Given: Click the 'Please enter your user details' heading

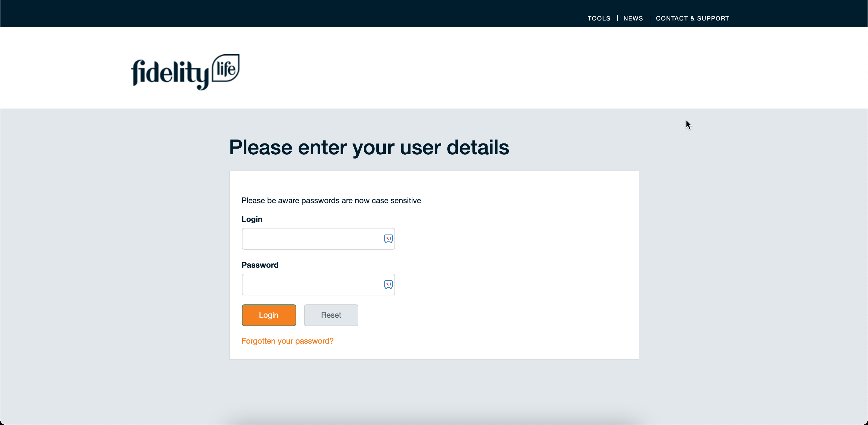Looking at the screenshot, I should click(x=369, y=147).
